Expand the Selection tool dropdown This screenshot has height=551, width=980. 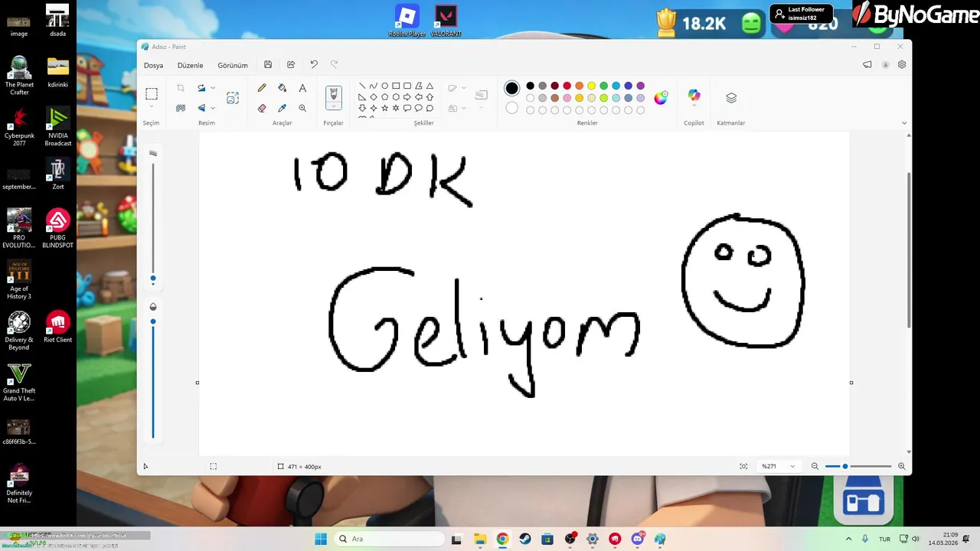[152, 106]
